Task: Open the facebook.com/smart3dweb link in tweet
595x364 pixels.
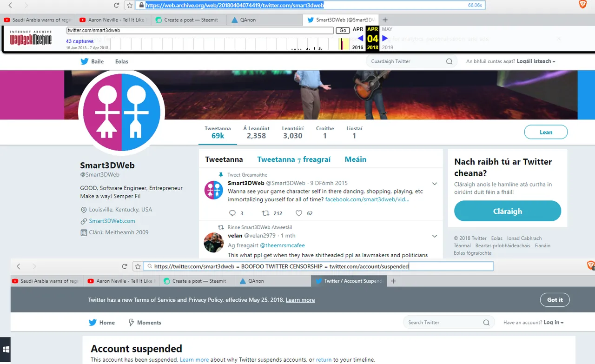Action: [367, 199]
